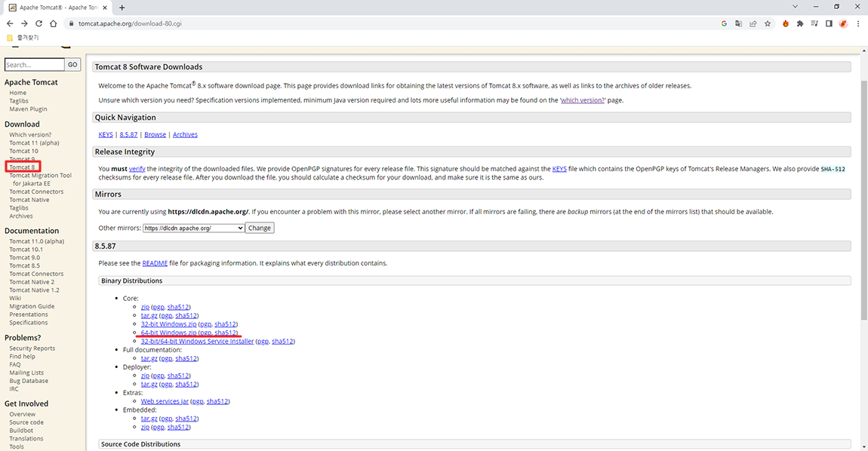
Task: Open the Which version? sidebar link
Action: (30, 134)
